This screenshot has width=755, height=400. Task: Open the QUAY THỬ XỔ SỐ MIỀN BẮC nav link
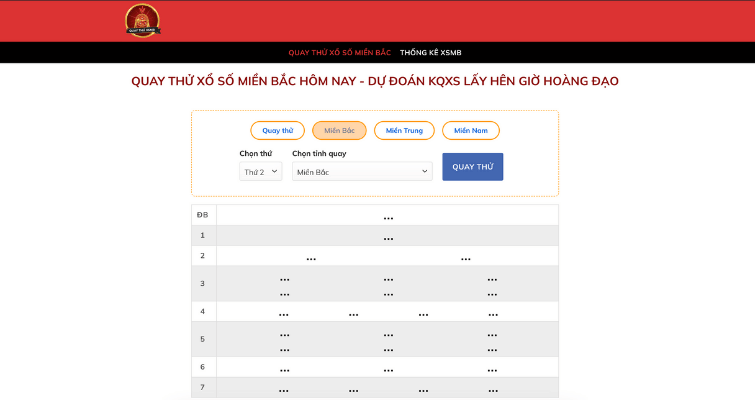[x=339, y=52]
